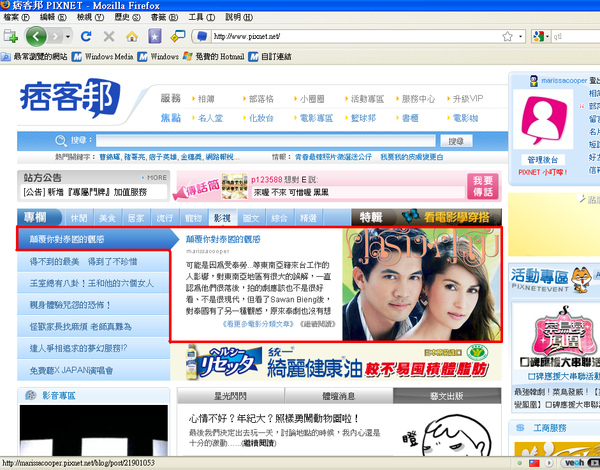Screen dimensions: 600x470
Task: Switch to the 體壇消息 tab
Action: click(339, 396)
